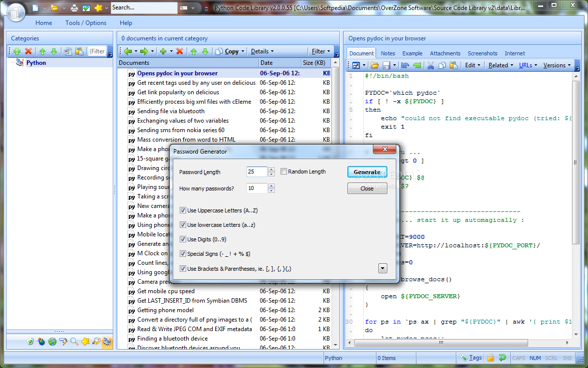Select 'Sending file via bluetooth' document
588x368 pixels.
point(171,111)
